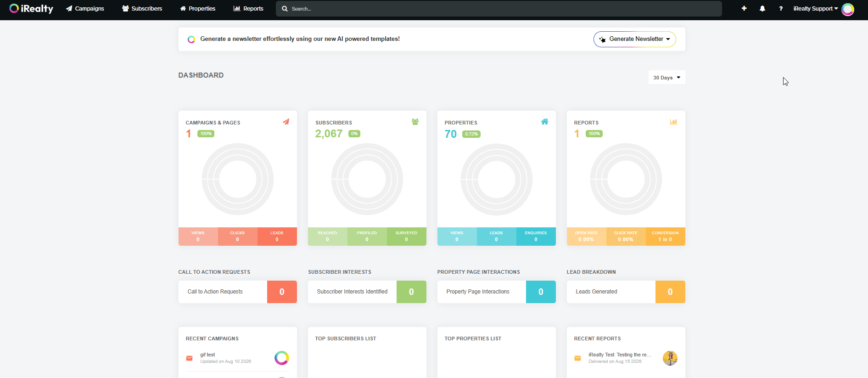This screenshot has width=868, height=378.
Task: Open the Generate Newsletter dropdown
Action: click(x=635, y=39)
